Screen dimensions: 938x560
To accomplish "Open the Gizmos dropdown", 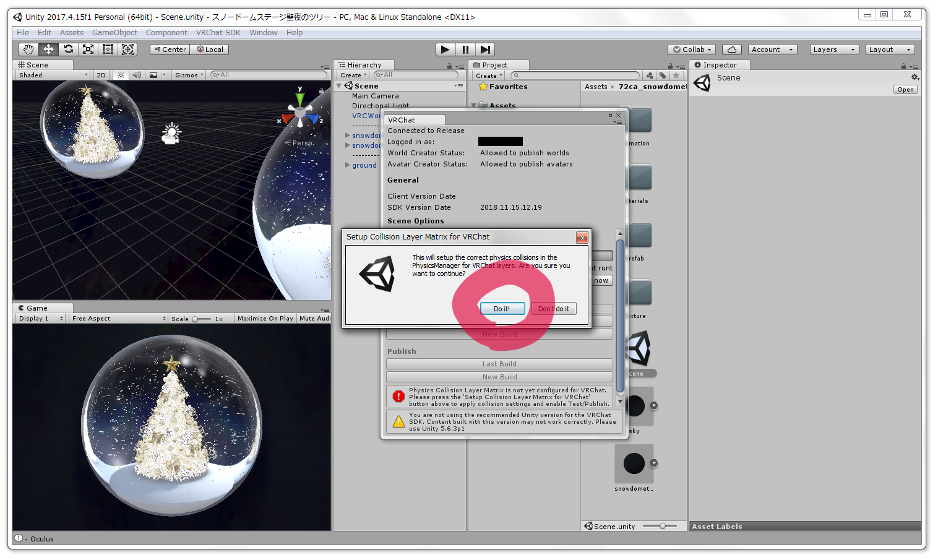I will [189, 75].
